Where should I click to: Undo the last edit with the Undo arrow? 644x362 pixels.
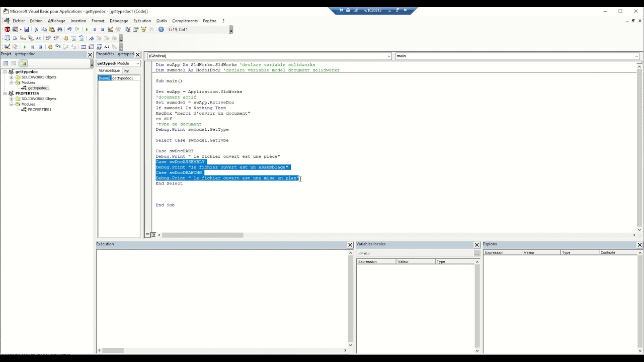(x=69, y=29)
